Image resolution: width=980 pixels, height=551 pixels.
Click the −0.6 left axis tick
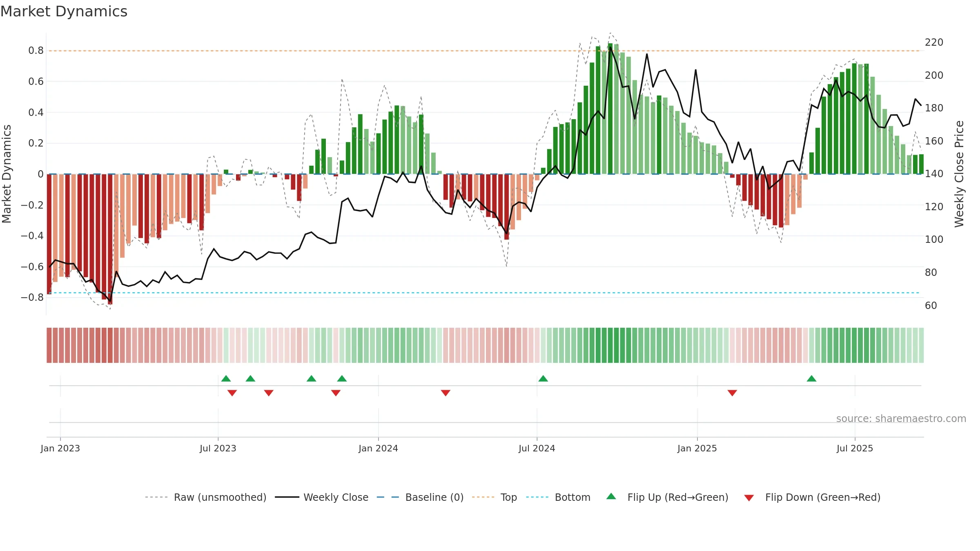coord(32,267)
